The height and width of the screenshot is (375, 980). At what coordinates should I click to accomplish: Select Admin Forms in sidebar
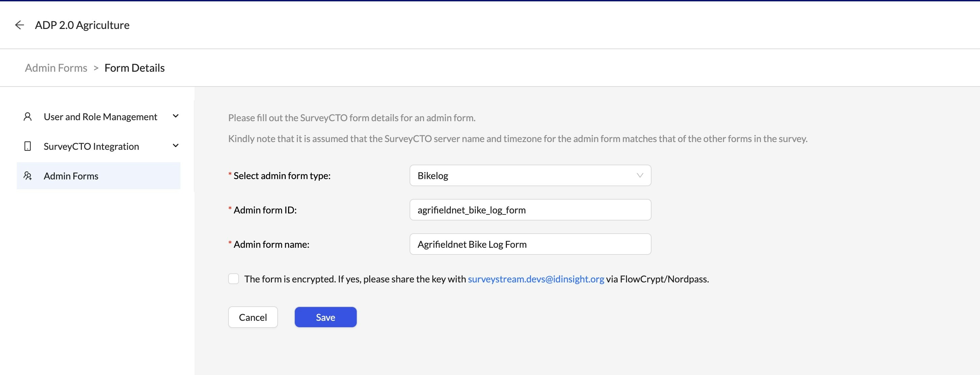click(x=71, y=176)
